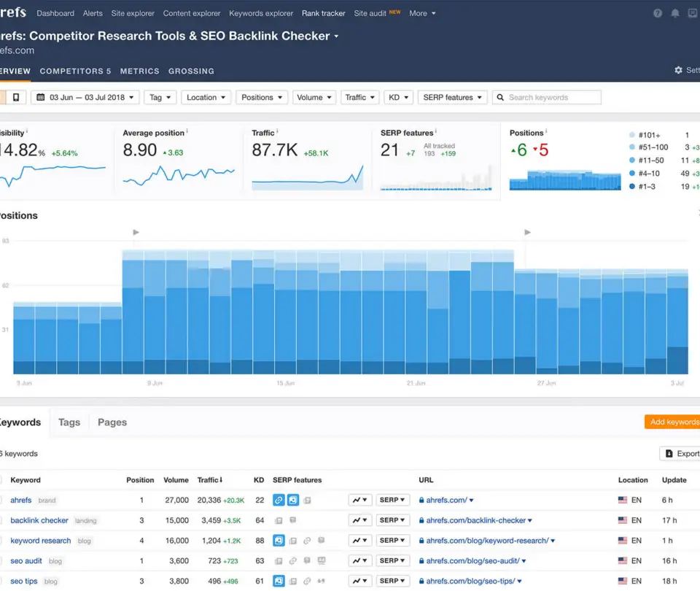Open ahrefs.com/blog/seo-audit/ URL link
Viewport: 700px width, 591px height.
(472, 560)
